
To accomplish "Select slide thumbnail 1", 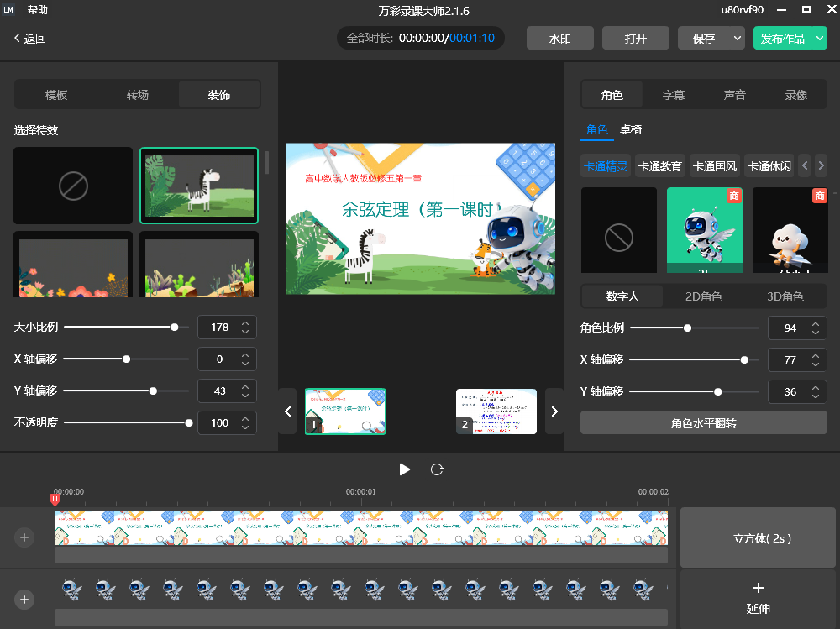I will click(x=345, y=411).
